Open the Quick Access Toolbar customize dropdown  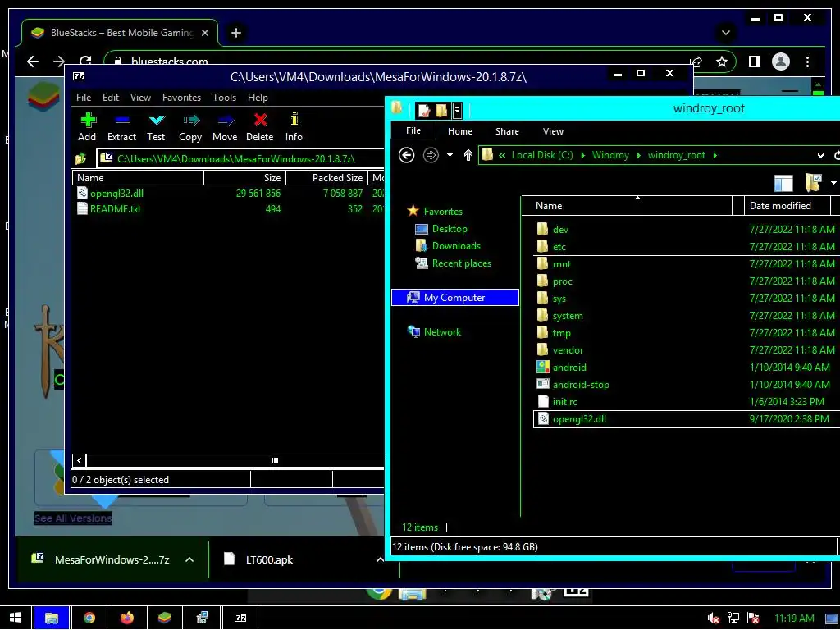457,111
